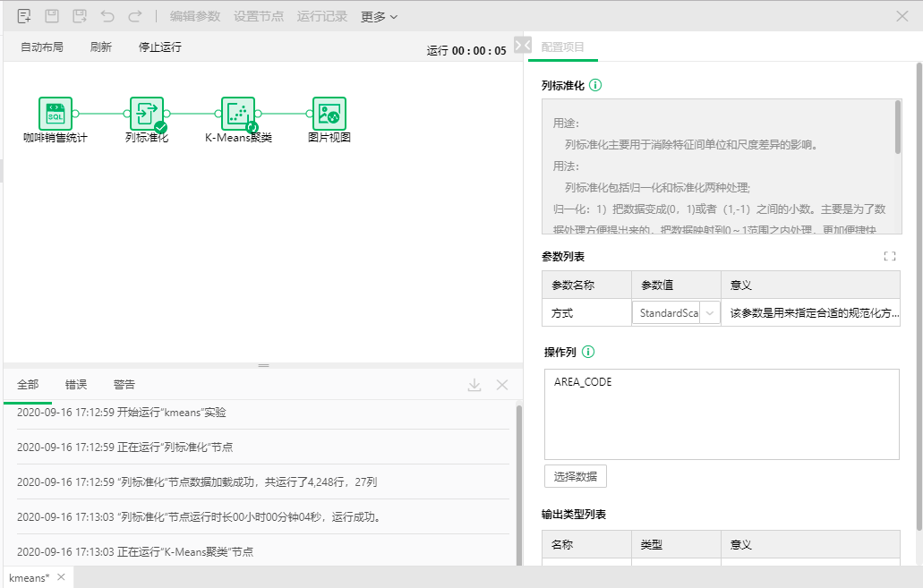Click the 选择数据 button
The image size is (923, 588).
tap(575, 476)
